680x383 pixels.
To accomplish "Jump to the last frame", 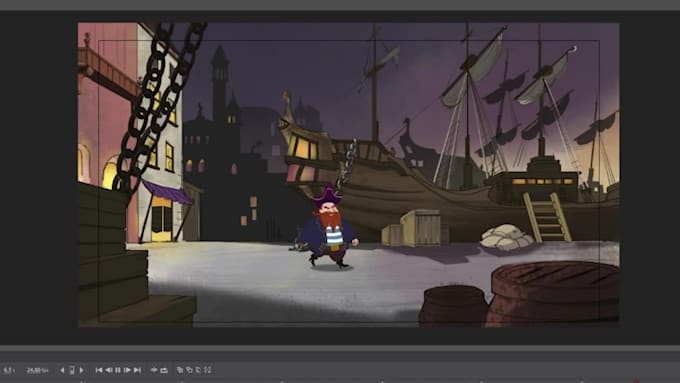I will click(x=137, y=370).
